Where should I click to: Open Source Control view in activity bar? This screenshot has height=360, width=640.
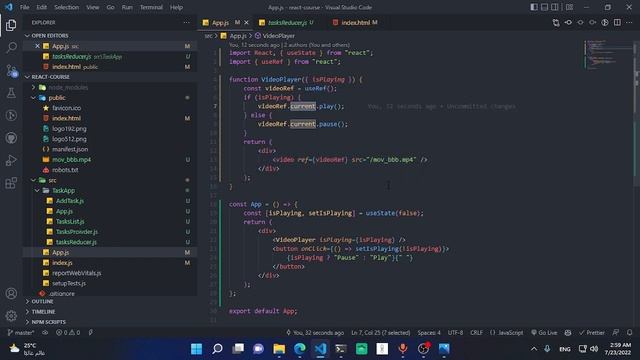[x=11, y=71]
